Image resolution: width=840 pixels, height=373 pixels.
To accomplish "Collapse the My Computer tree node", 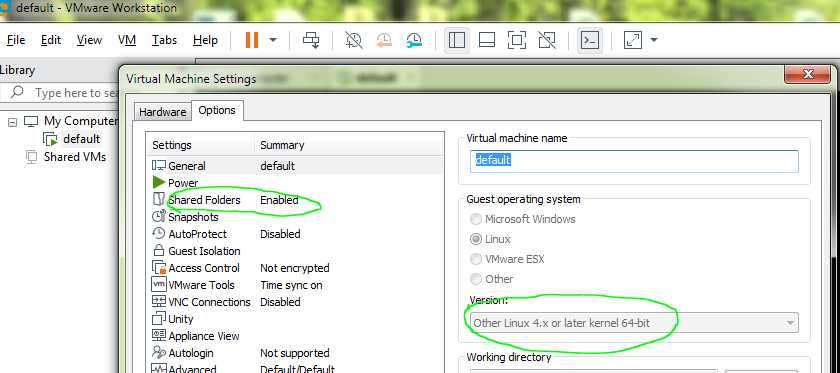I will click(12, 122).
